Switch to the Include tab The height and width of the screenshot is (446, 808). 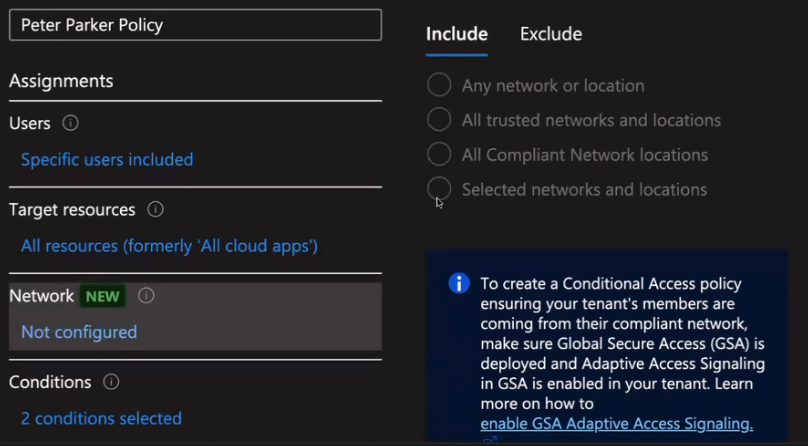click(x=457, y=34)
